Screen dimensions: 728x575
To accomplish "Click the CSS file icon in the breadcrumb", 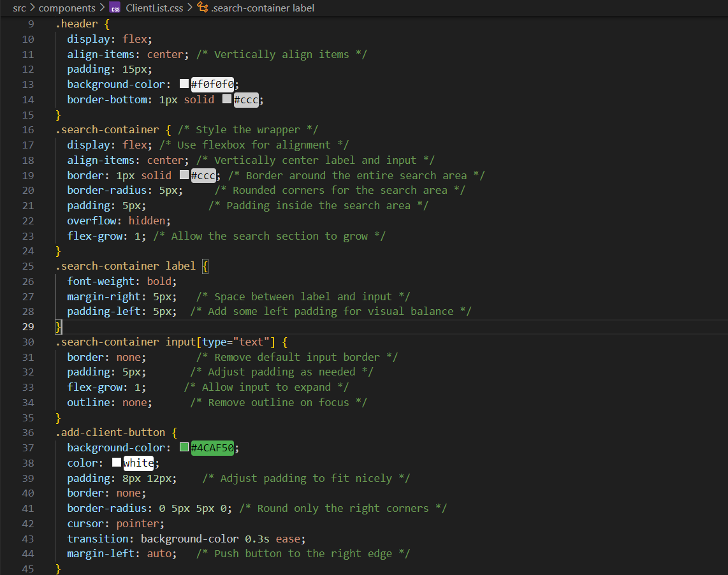I will point(115,8).
